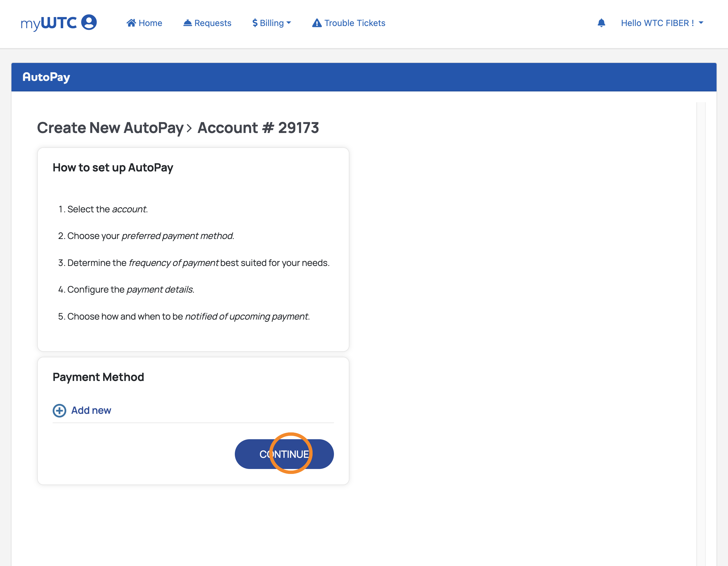The width and height of the screenshot is (728, 566).
Task: Click the breadcrumb chevron before Account # 29173
Action: pos(189,128)
